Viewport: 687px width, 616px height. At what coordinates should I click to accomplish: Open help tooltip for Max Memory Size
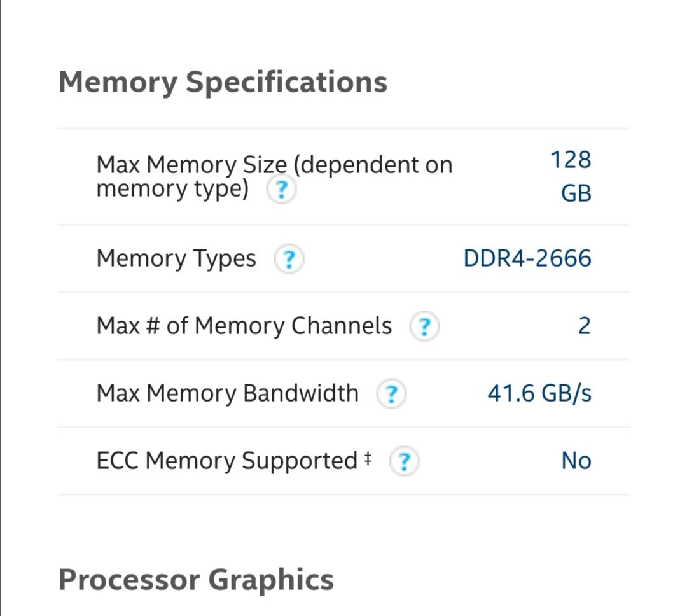point(281,190)
